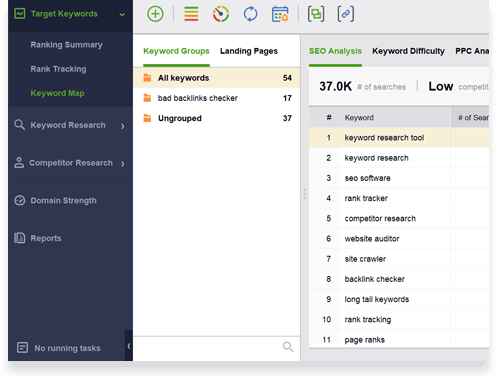Viewport: 497px width, 379px height.
Task: Select the seo software keyword row
Action: click(x=399, y=178)
